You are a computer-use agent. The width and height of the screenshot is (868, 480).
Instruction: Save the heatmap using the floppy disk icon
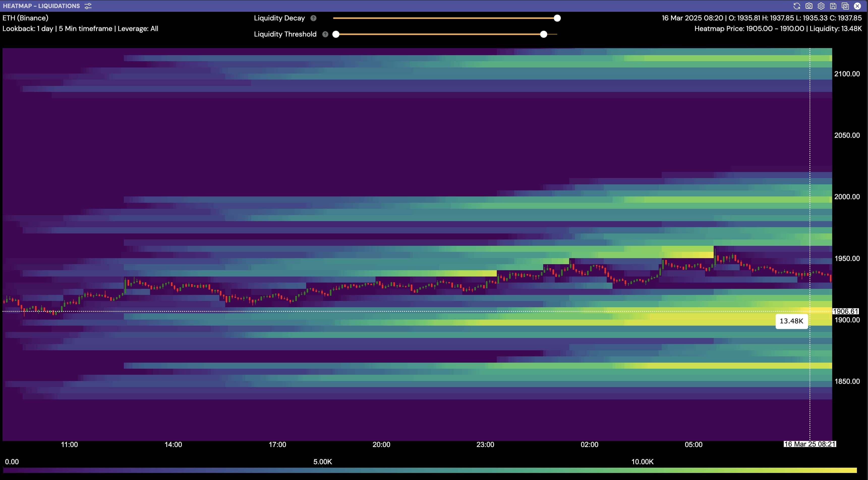coord(833,6)
